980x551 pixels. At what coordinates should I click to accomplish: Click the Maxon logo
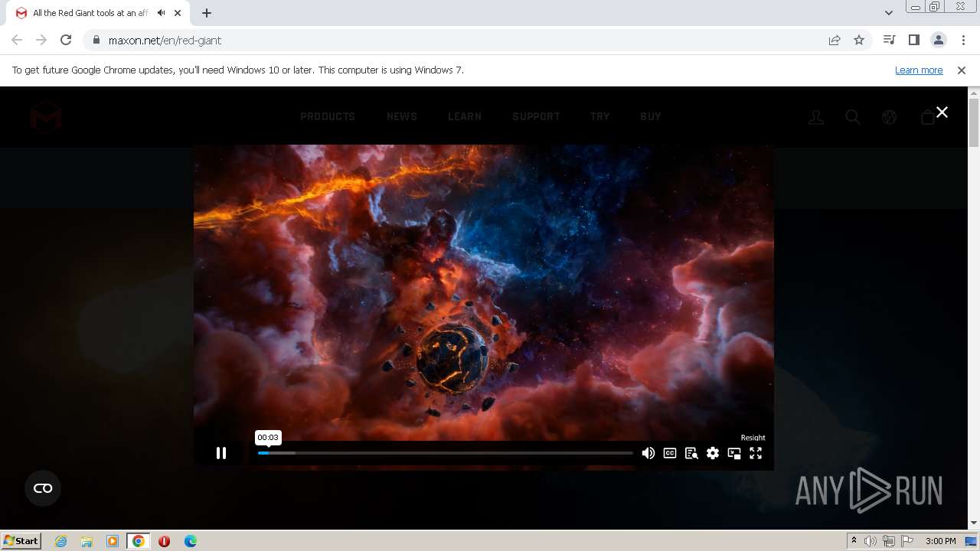(x=46, y=117)
